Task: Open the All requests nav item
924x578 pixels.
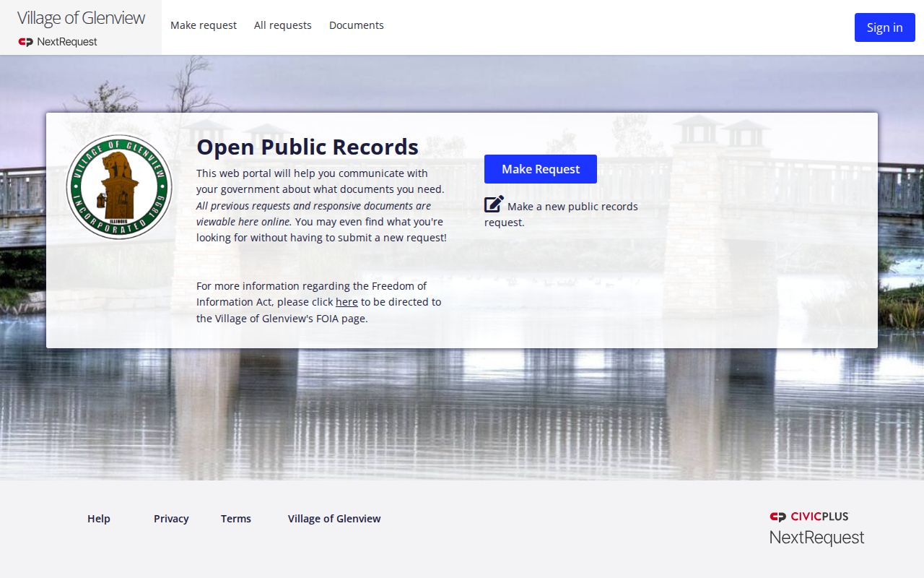Action: coord(283,25)
